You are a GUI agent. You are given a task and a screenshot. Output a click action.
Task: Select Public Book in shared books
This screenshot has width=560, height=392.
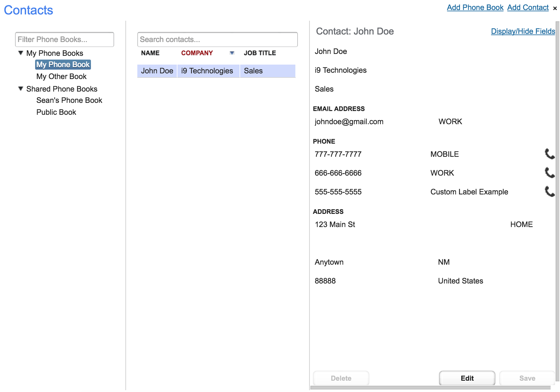tap(56, 112)
